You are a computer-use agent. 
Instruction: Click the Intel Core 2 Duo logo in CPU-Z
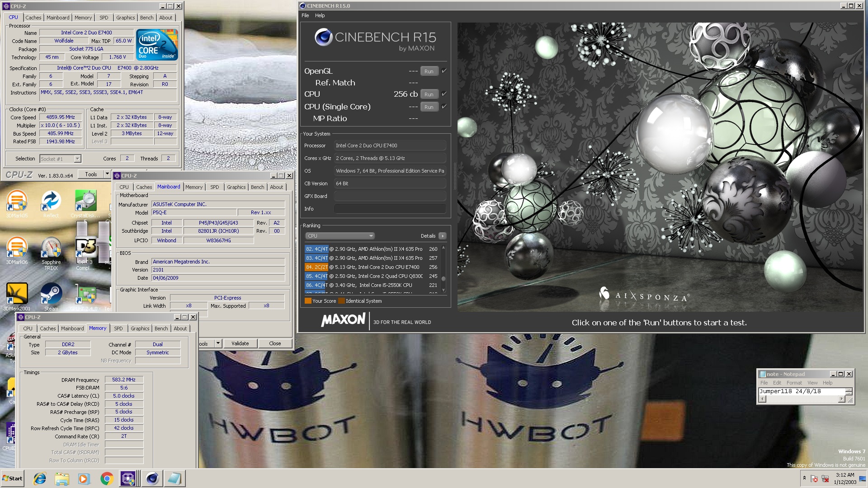pos(157,45)
